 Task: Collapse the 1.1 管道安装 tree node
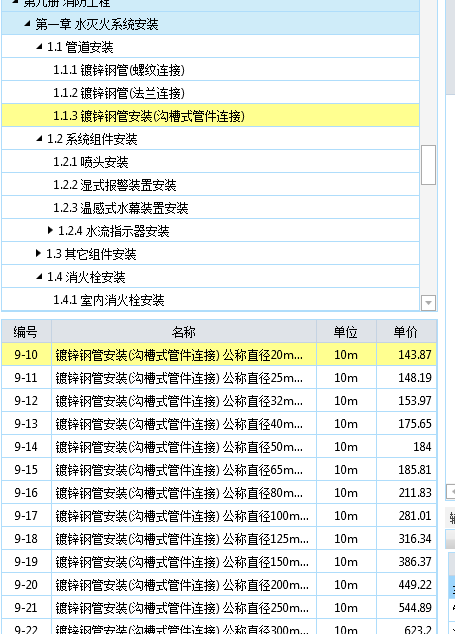[39, 47]
